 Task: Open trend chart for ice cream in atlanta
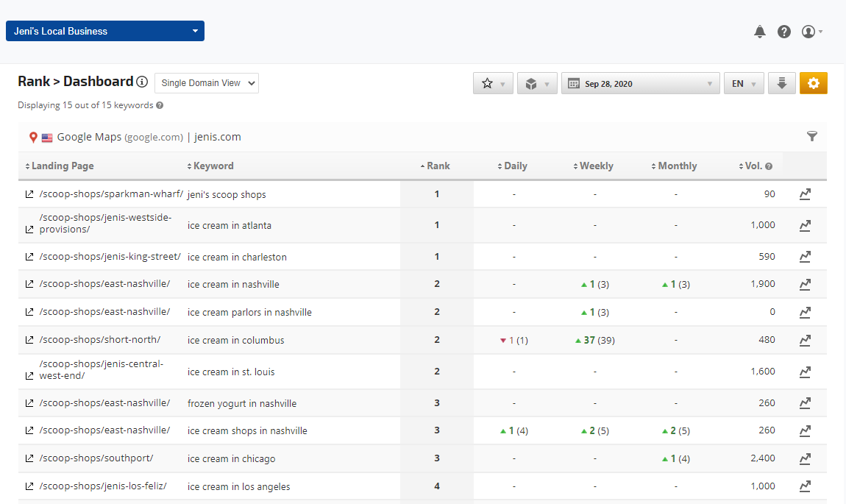(x=805, y=225)
